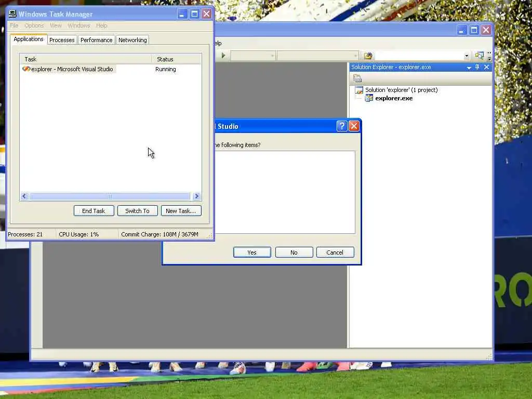Viewport: 532px width, 399px height.
Task: Click the task list horizontal scrollbar thumb
Action: [110, 196]
